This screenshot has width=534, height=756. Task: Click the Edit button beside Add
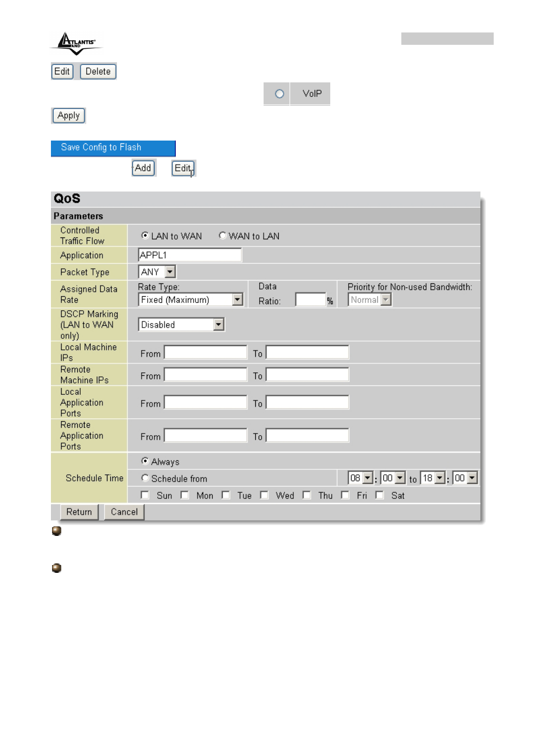click(x=183, y=168)
